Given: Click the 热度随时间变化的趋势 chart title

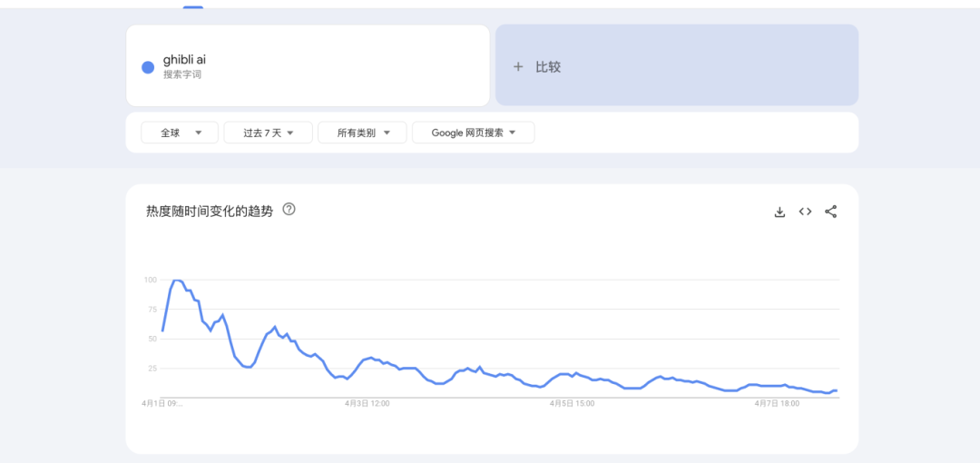Looking at the screenshot, I should (x=209, y=211).
